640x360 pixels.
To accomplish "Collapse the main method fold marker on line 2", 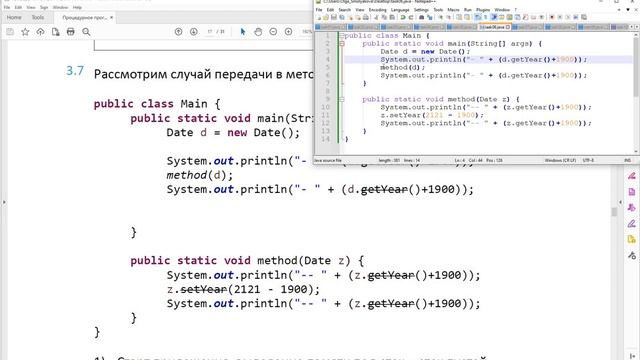I will click(x=342, y=44).
